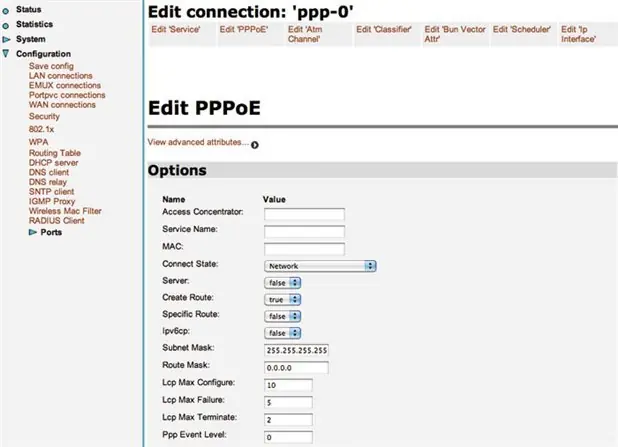Expand the System triangle
Viewport: 618px width, 447px height.
pyautogui.click(x=6, y=40)
